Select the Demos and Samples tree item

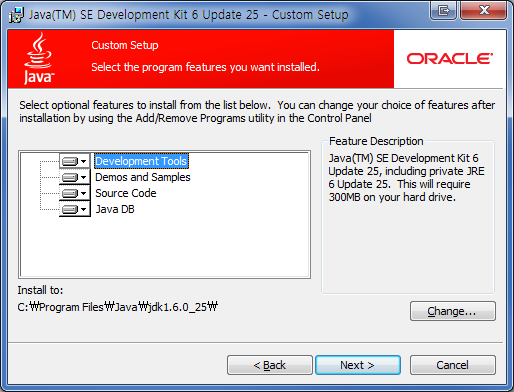143,177
